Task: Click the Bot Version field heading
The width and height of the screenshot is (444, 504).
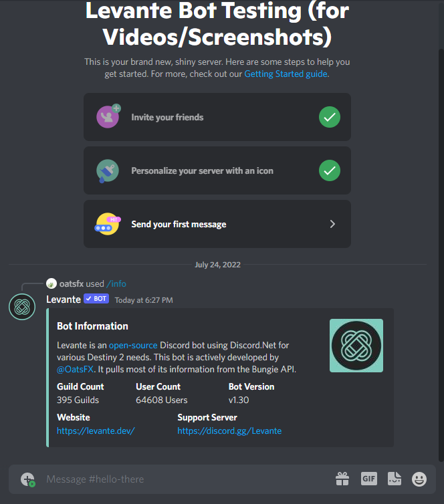Action: (x=251, y=386)
